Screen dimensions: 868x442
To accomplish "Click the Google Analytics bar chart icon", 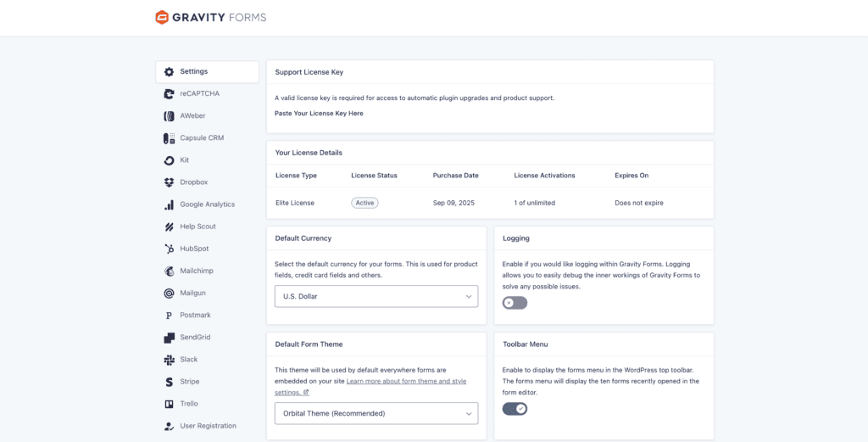I will pos(169,205).
